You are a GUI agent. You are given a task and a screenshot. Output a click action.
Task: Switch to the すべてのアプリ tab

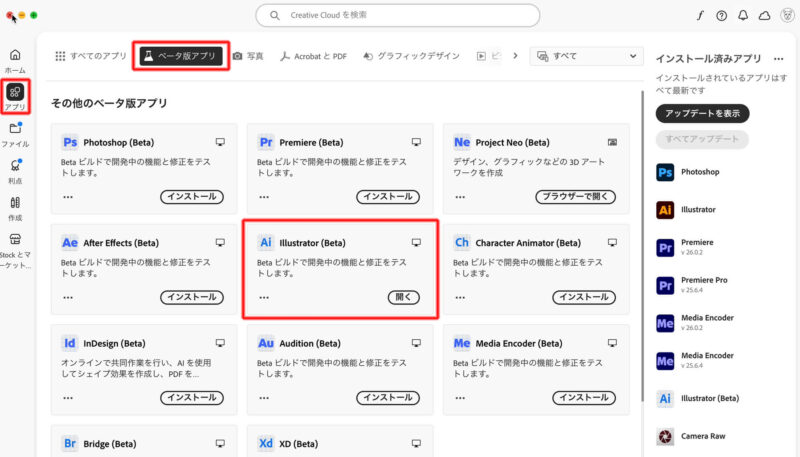[x=91, y=56]
